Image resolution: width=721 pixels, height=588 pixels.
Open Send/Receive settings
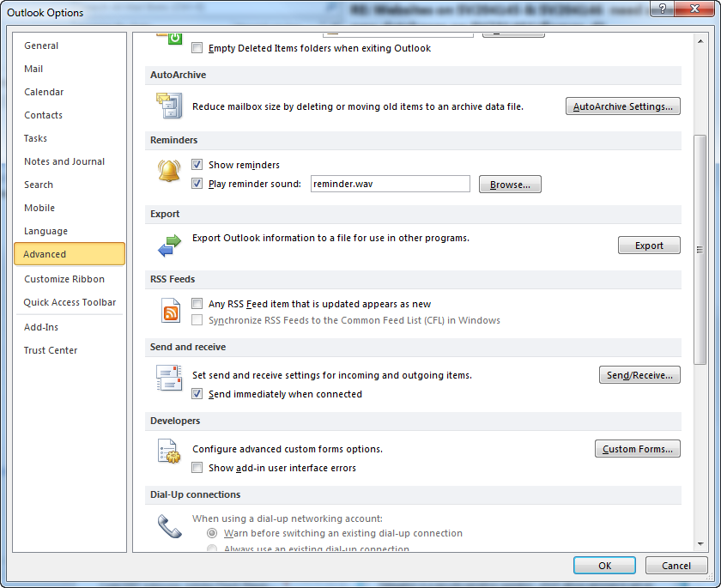tap(639, 375)
